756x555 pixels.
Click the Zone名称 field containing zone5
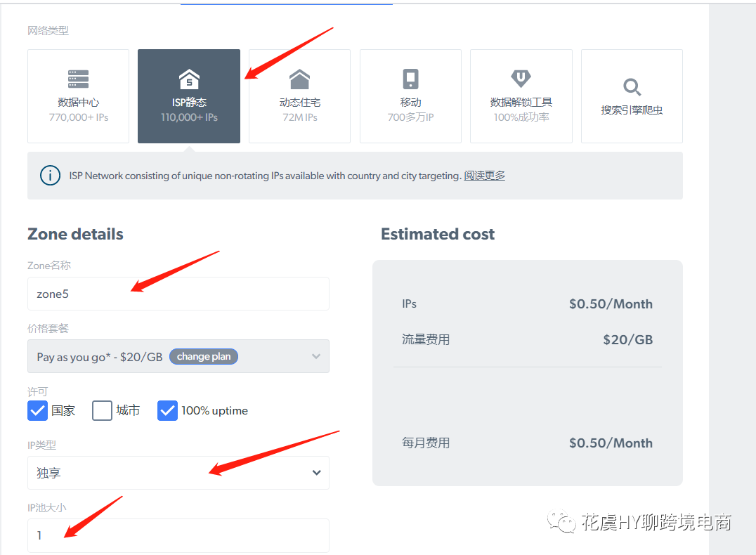pos(178,294)
